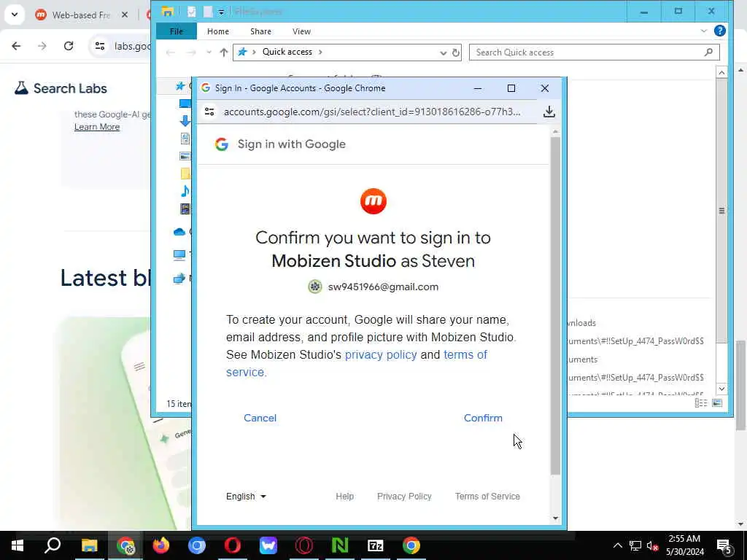Click the site information icon in the sign-in popup

pos(209,112)
